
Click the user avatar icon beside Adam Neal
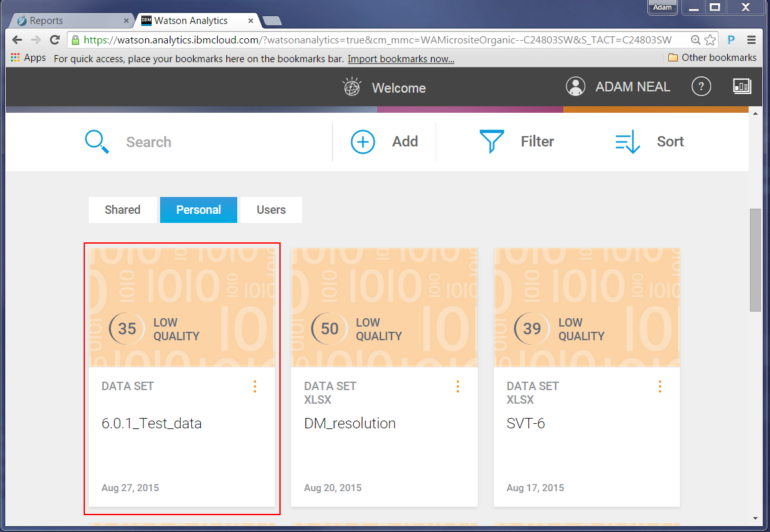click(576, 86)
